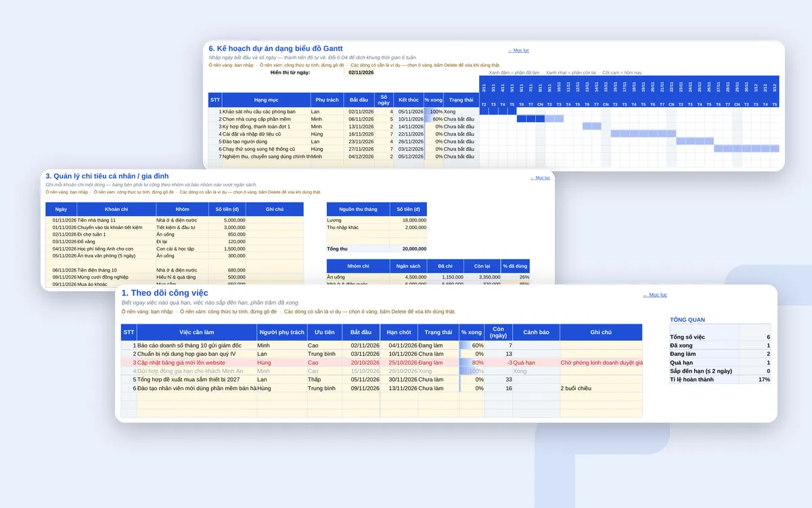Select the Cảnh báo column header
The width and height of the screenshot is (812, 508).
pos(536,333)
